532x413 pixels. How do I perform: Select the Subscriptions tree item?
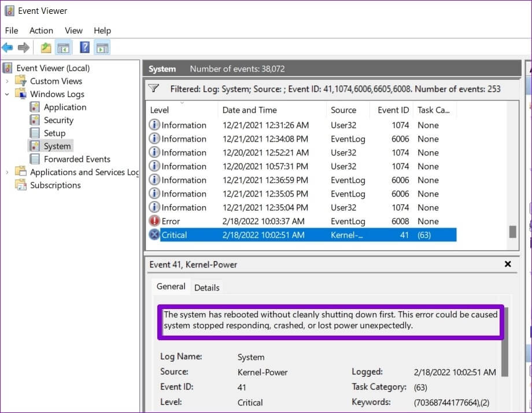(55, 185)
